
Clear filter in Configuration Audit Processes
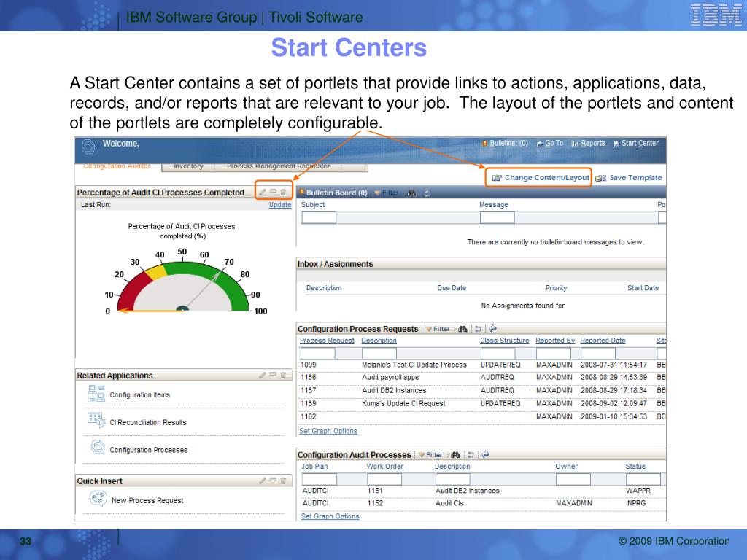471,455
